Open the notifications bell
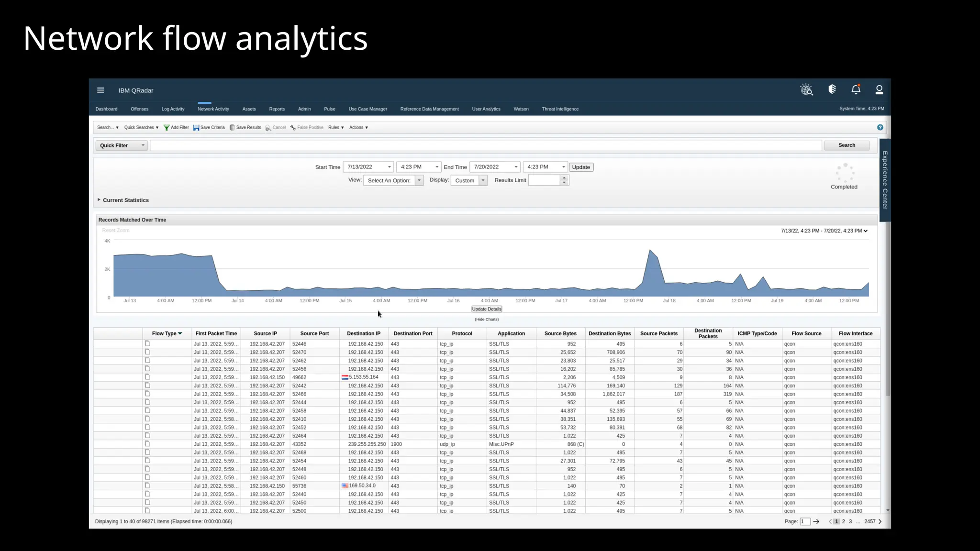This screenshot has height=551, width=980. (856, 89)
